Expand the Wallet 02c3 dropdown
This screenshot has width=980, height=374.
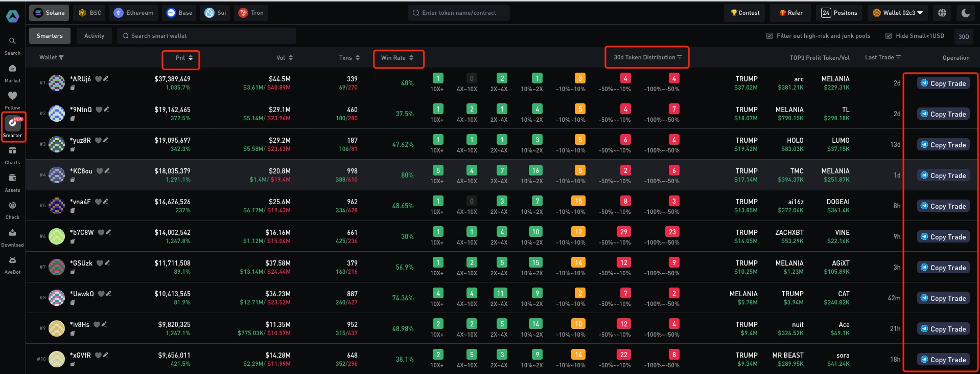(898, 13)
